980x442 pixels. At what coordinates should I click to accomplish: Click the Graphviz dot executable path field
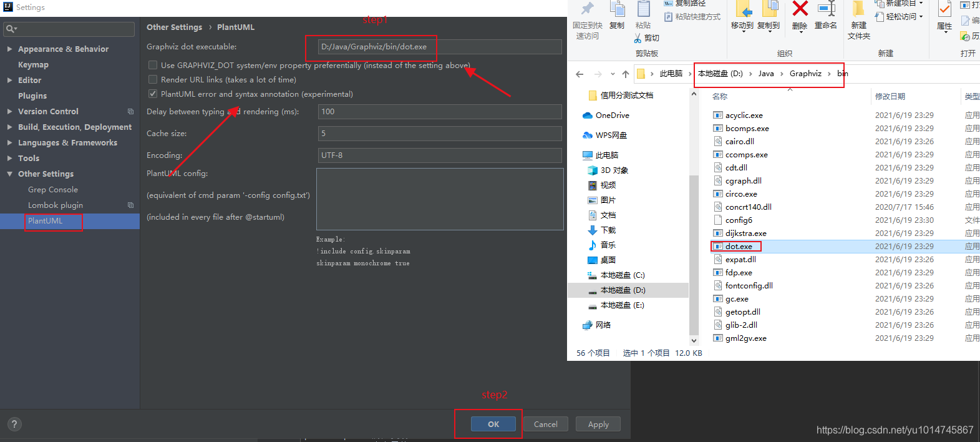(440, 47)
